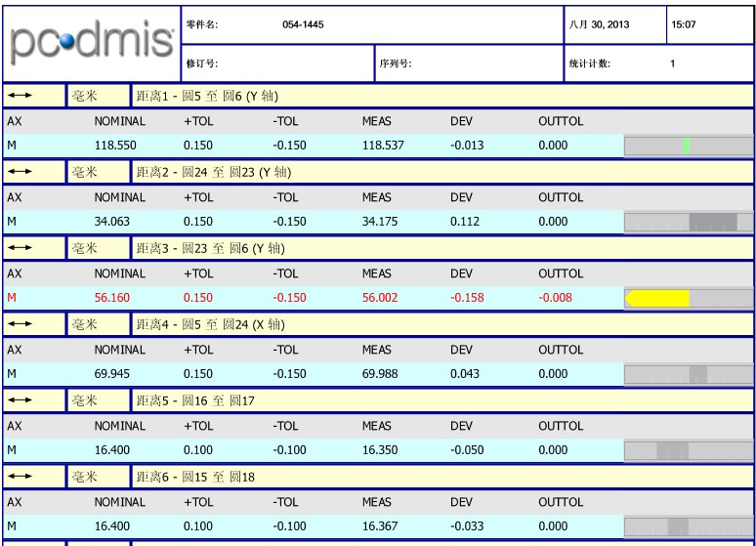
Task: Click the tolerance bar in the 距离6 row
Action: (x=689, y=526)
